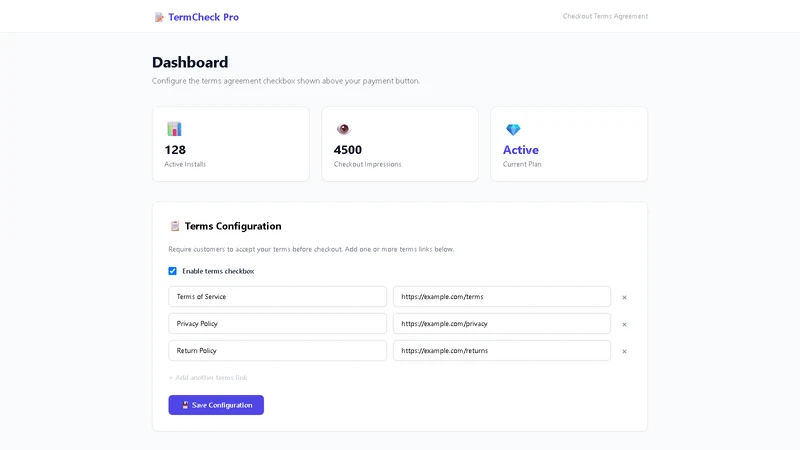800x450 pixels.
Task: Click the TermCheck Pro logo icon
Action: pyautogui.click(x=159, y=17)
